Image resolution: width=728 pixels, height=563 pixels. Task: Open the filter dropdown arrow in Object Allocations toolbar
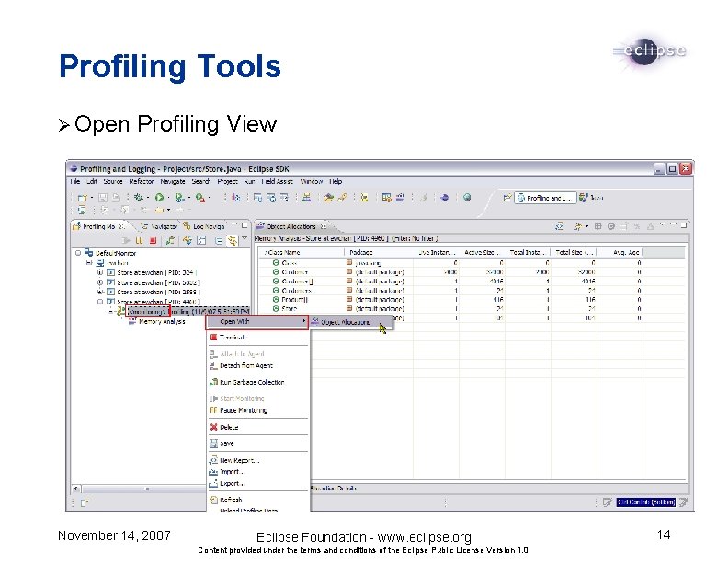click(586, 226)
